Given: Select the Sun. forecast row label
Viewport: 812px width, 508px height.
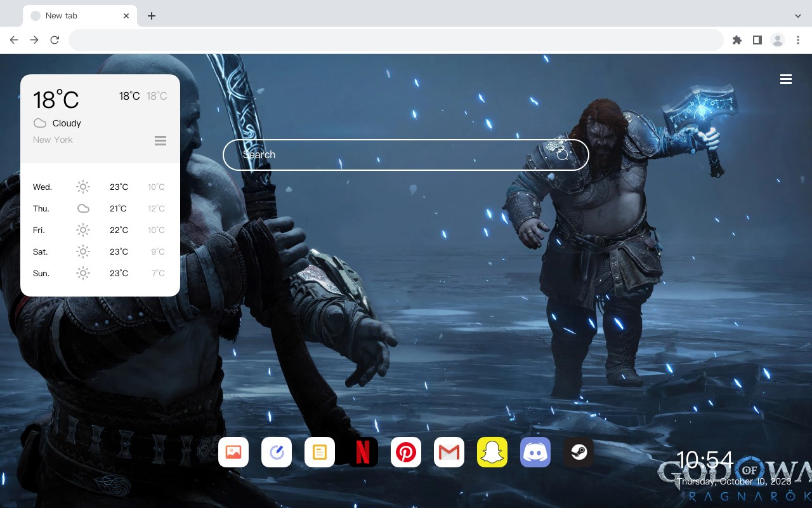Looking at the screenshot, I should (x=41, y=273).
